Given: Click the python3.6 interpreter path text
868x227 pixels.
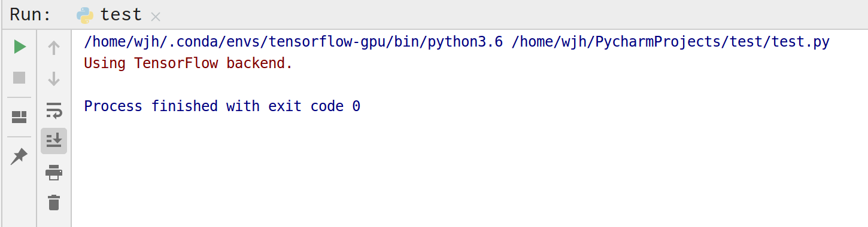Looking at the screenshot, I should coord(293,42).
